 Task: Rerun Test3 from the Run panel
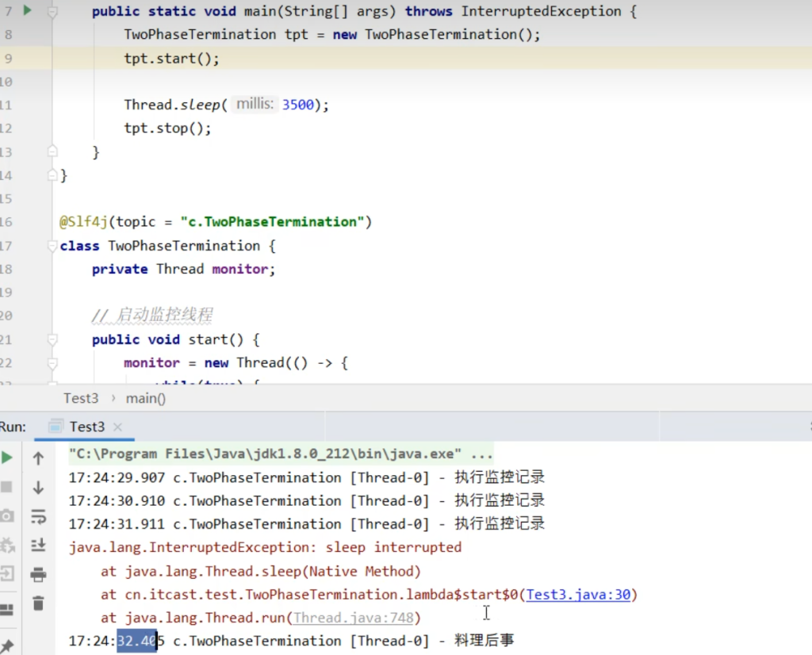pos(7,458)
